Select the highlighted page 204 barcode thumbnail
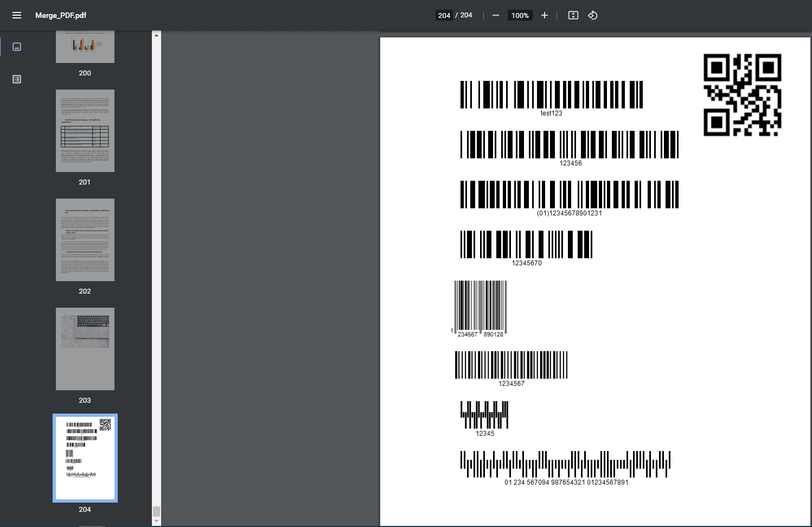Screen dimensions: 812x527 (85, 458)
